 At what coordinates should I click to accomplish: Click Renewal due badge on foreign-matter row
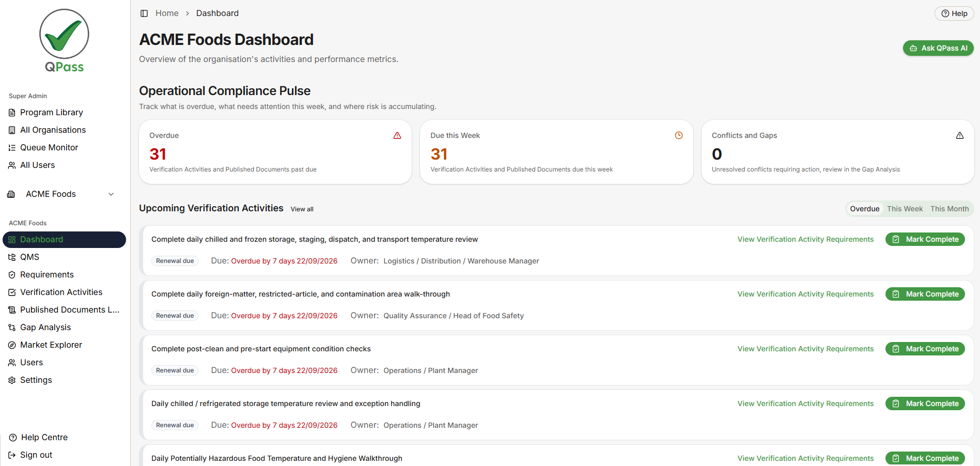click(175, 316)
